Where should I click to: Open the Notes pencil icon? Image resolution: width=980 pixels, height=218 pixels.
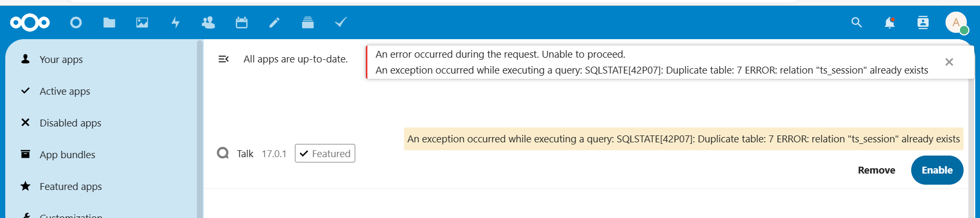coord(274,22)
